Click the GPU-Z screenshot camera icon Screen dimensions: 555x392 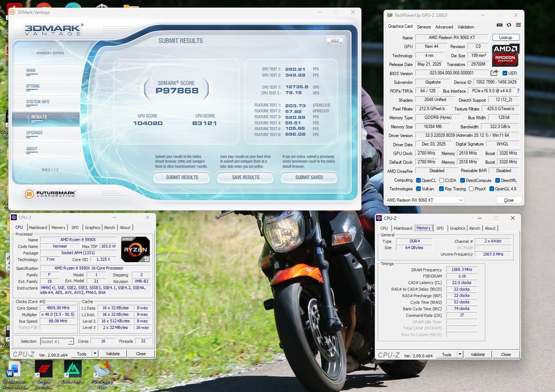coord(499,25)
